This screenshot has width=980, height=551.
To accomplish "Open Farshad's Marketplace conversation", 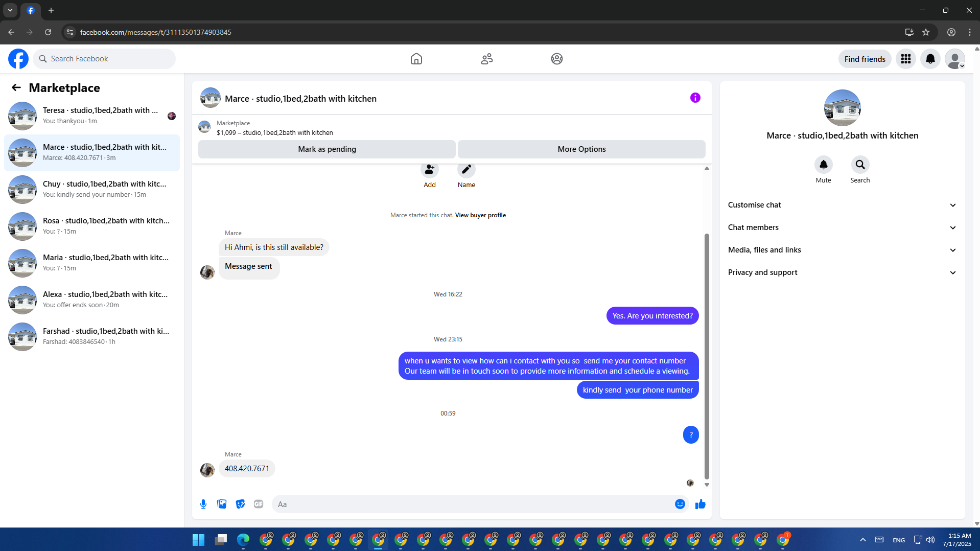I will pos(92,337).
